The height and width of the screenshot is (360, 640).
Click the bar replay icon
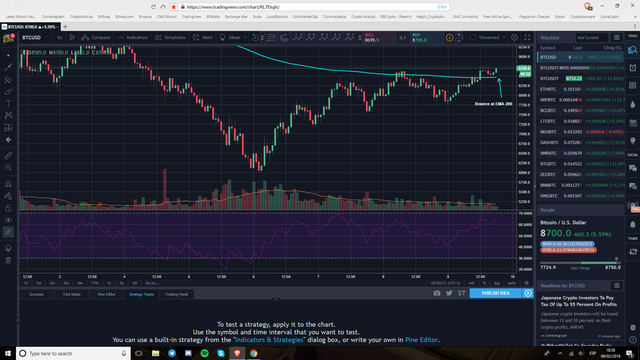[256, 38]
